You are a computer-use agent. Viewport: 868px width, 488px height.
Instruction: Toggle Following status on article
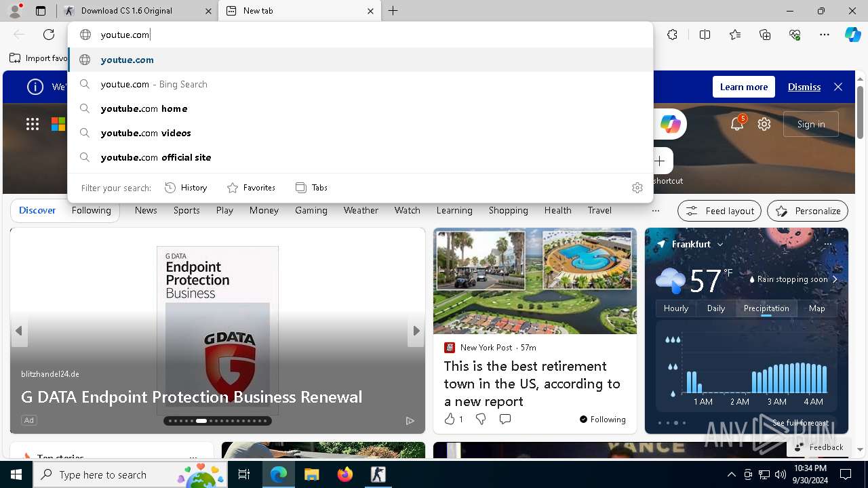coord(602,419)
